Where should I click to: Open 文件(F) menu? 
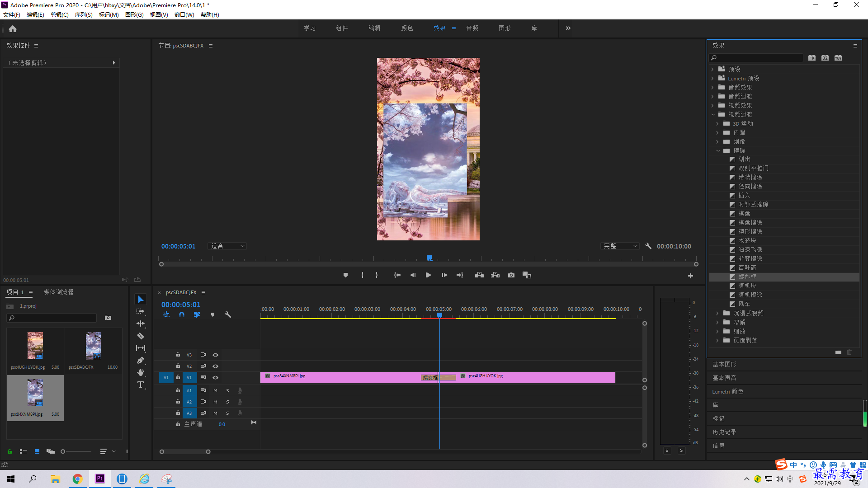[12, 15]
